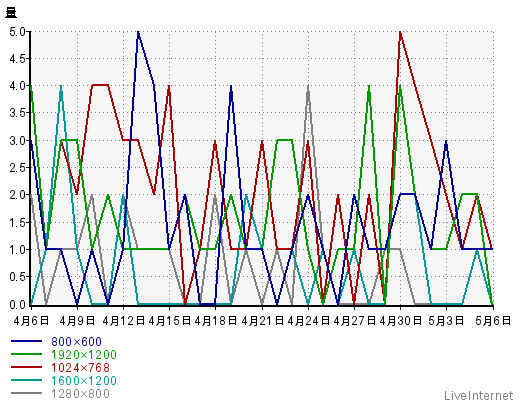The image size is (520, 405).
Task: Click the LiveInternet watermark text
Action: pos(479,396)
